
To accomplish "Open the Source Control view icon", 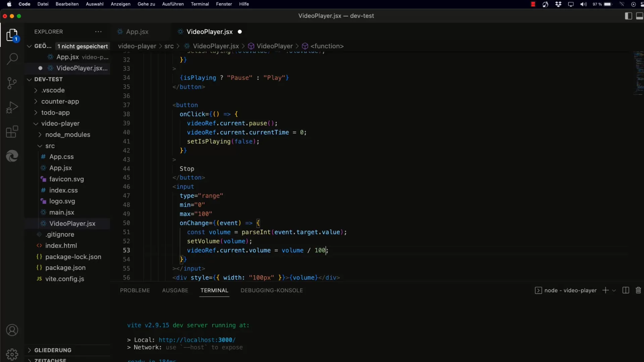I will (x=12, y=83).
